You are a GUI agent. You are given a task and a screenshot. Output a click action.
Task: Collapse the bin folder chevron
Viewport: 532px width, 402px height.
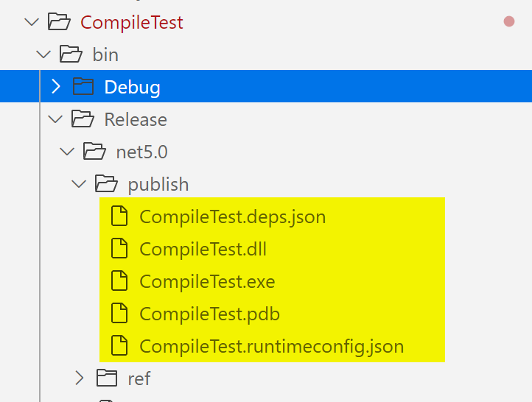point(43,54)
